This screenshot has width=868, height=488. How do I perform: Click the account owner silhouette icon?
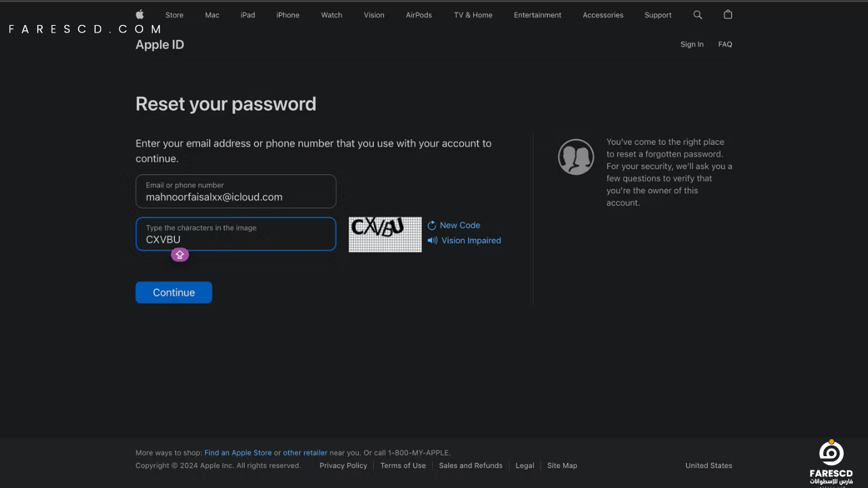(576, 157)
